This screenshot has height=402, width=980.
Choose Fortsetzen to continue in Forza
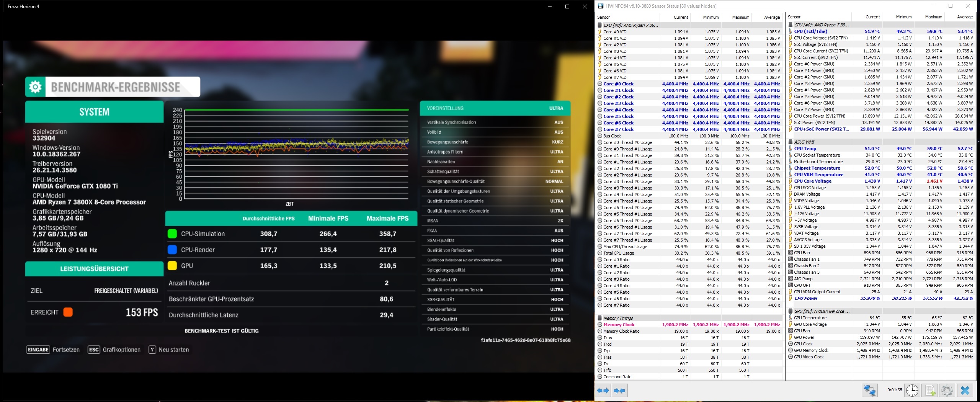point(66,350)
